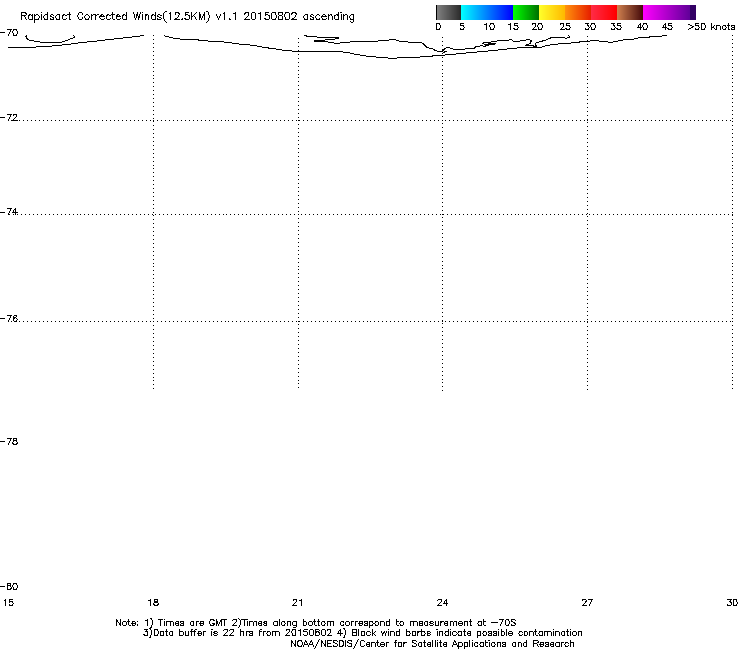Click the latitude label -80
The image size is (740, 650).
[x=9, y=586]
